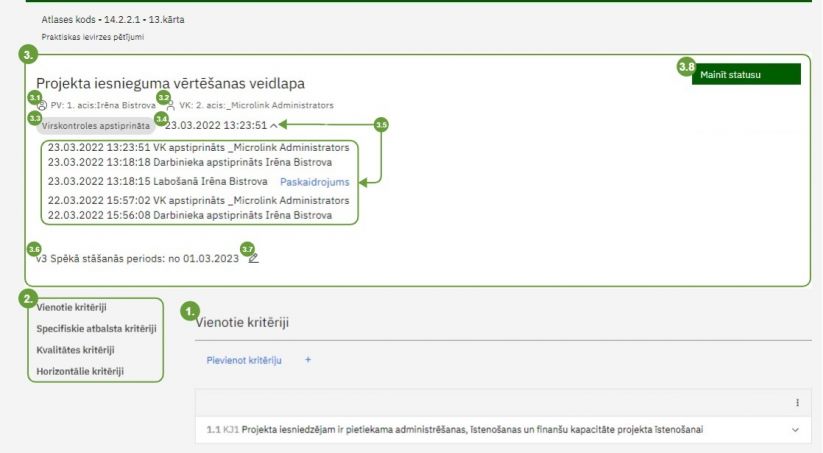Click the green 3.8 annotation marker
This screenshot has height=453, width=823.
(686, 67)
